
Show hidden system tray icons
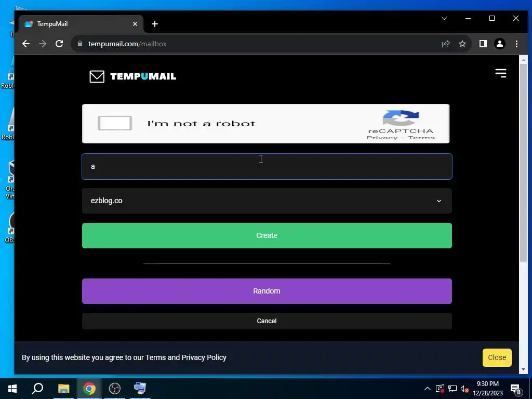(x=428, y=389)
